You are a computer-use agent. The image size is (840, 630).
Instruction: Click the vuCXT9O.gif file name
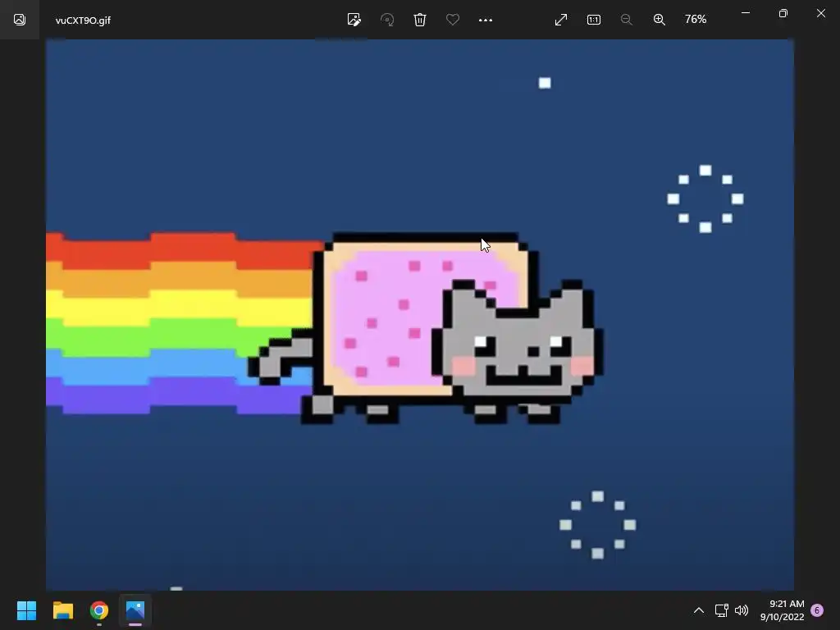pos(83,21)
